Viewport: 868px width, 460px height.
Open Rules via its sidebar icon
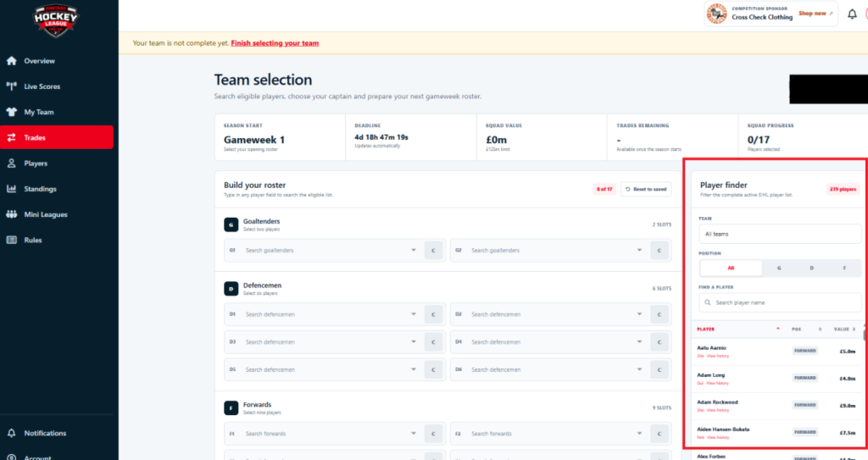point(12,240)
